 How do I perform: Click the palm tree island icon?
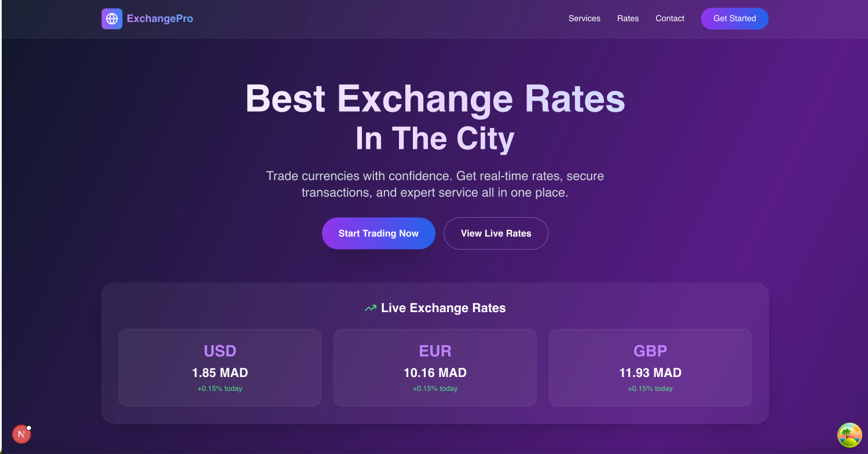(x=849, y=435)
